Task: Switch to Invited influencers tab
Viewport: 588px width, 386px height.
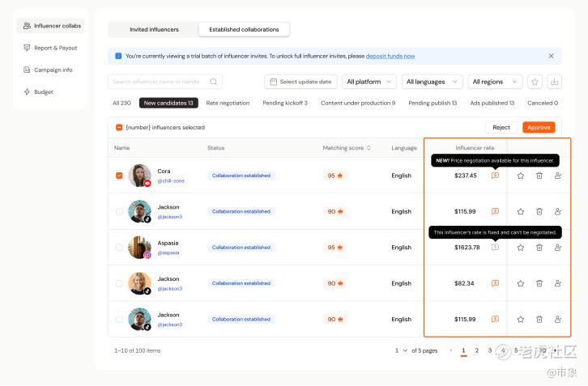Action: [154, 29]
